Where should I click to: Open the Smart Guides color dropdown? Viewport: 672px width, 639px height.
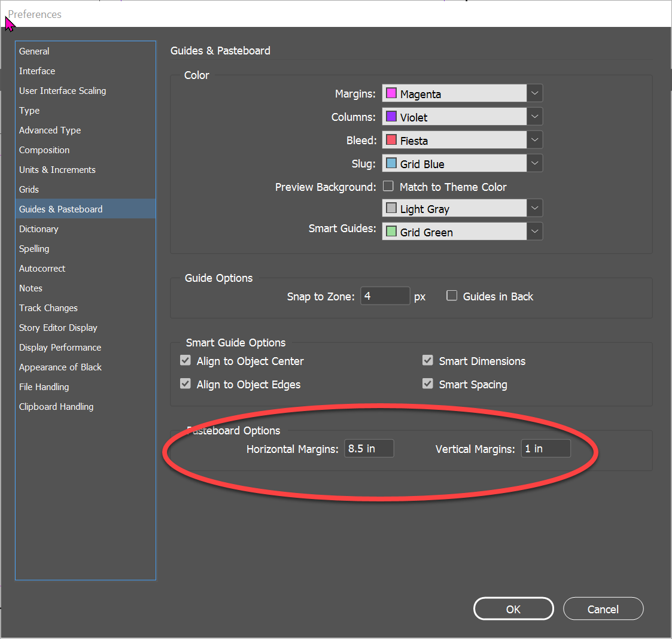534,231
